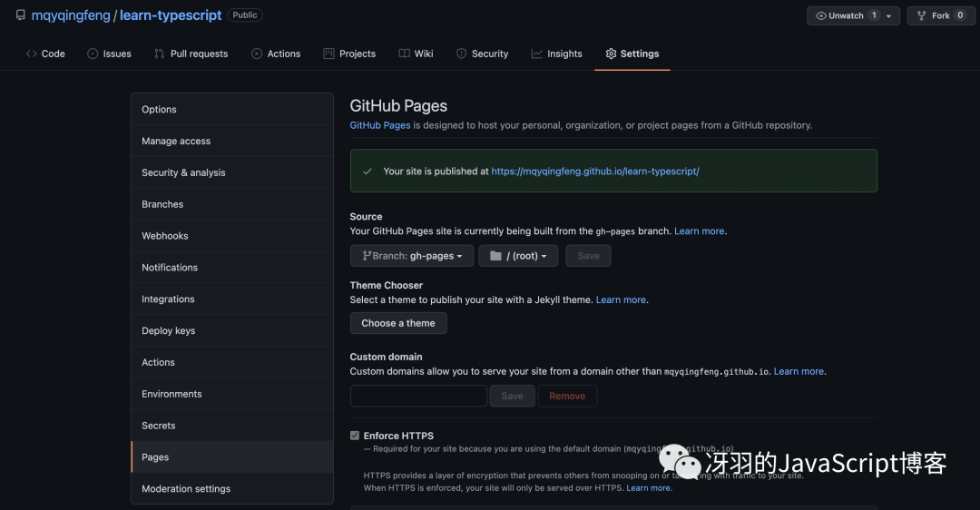Click the Security shield icon
The image size is (980, 510).
coord(461,54)
